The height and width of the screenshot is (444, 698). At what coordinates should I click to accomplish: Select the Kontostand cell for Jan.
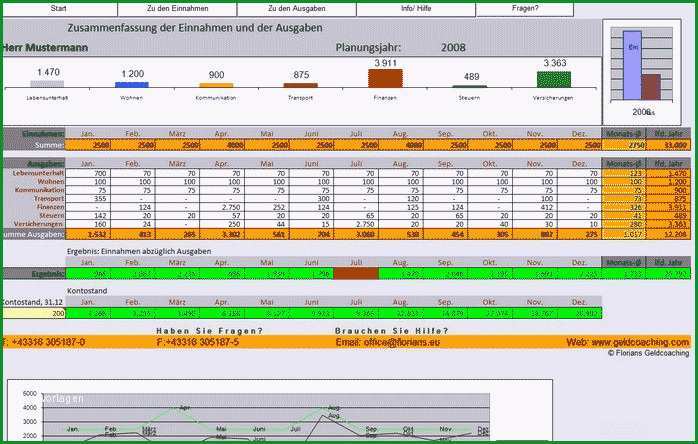click(88, 313)
